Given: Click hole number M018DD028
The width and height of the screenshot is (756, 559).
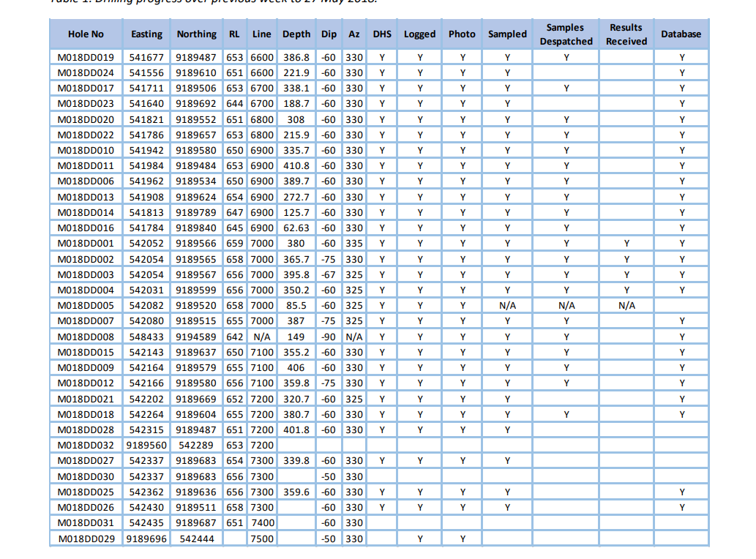Looking at the screenshot, I should click(x=86, y=429).
